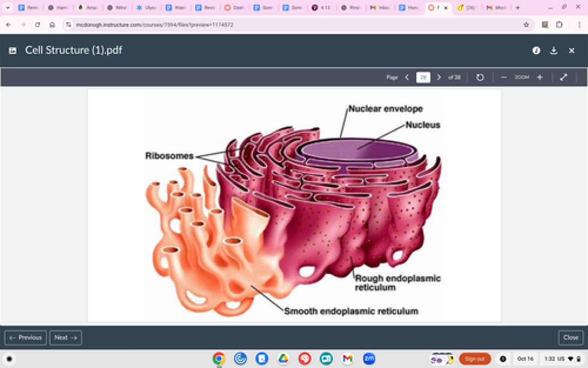The image size is (588, 368).
Task: Open Google Drive from the shelf
Action: click(283, 359)
